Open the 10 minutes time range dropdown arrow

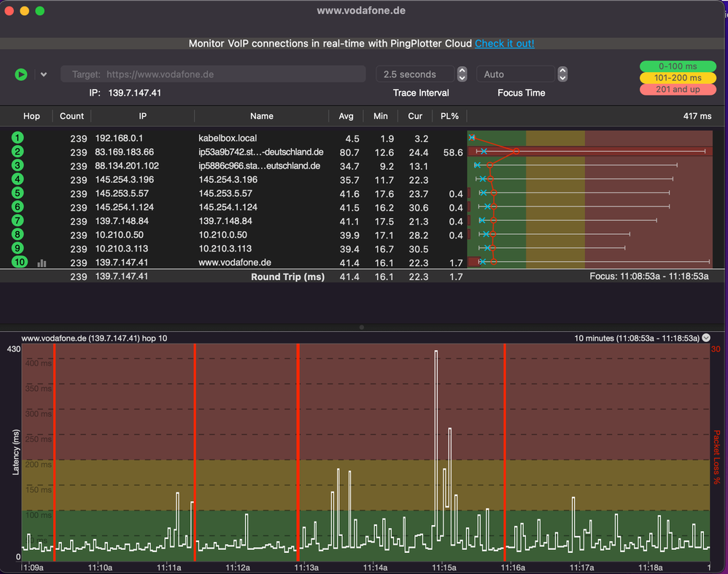click(706, 338)
